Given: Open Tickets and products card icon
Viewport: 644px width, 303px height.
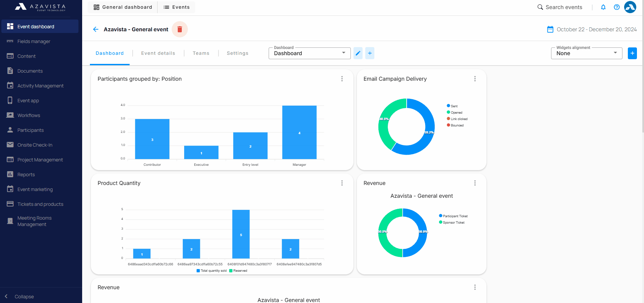Looking at the screenshot, I should tap(10, 204).
